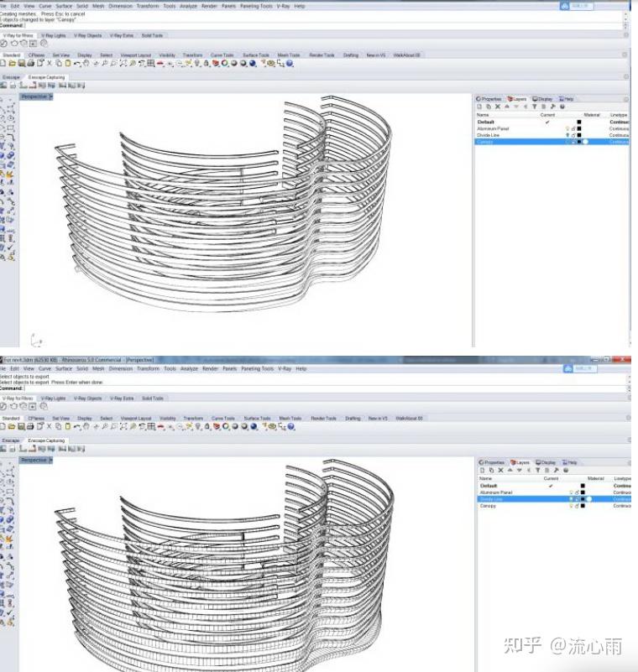638x672 pixels.
Task: Open Help globe icon in the lower toolbar
Action: (x=291, y=426)
